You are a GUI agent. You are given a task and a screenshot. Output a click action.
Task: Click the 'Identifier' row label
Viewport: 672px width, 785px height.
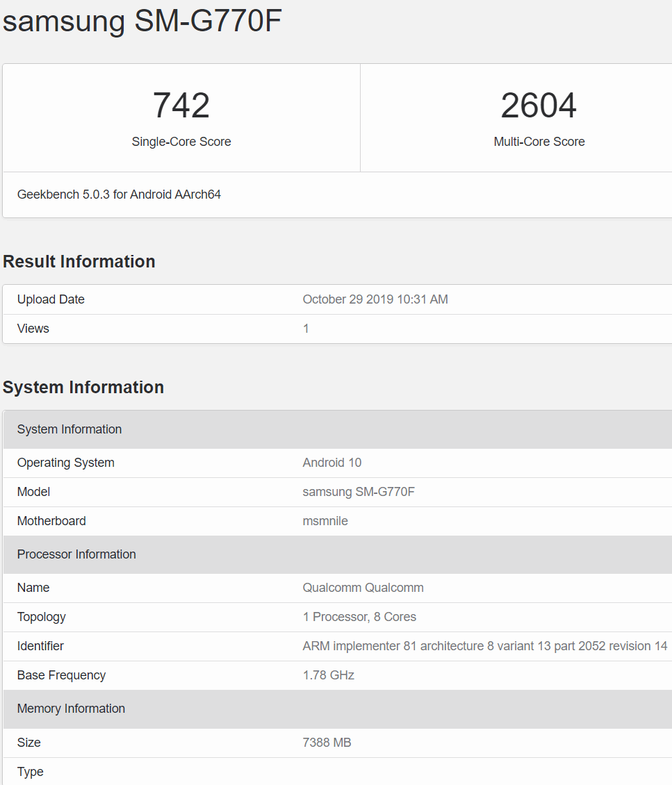pos(40,646)
